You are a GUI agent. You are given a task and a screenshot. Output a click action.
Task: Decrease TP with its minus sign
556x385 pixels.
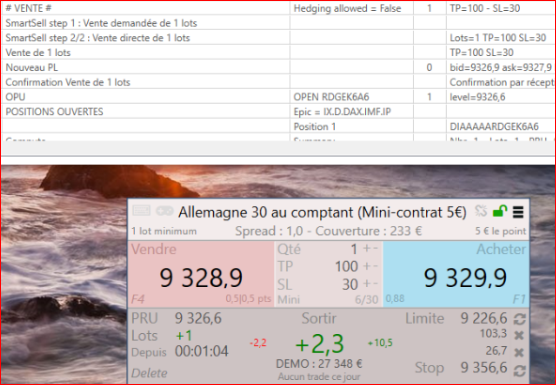[375, 266]
